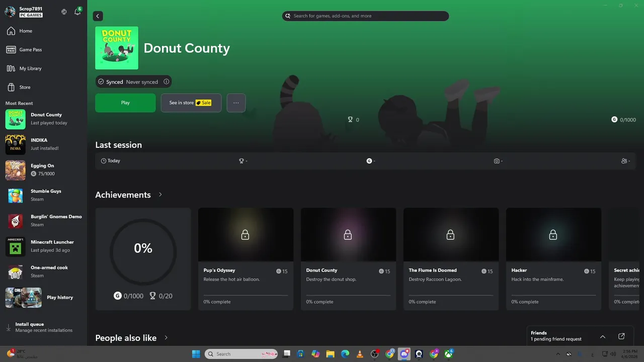The width and height of the screenshot is (644, 362).
Task: Click the Sale tag on store button
Action: [204, 103]
